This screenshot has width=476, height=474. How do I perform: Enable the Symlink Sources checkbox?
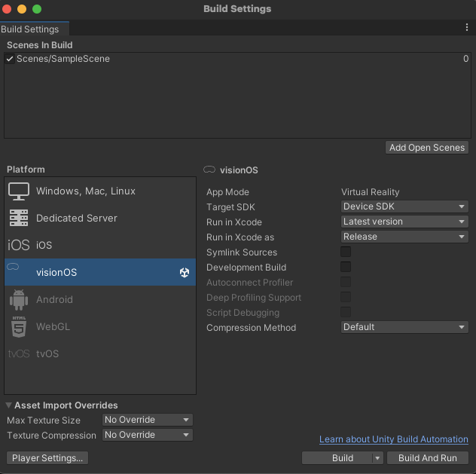click(x=346, y=252)
